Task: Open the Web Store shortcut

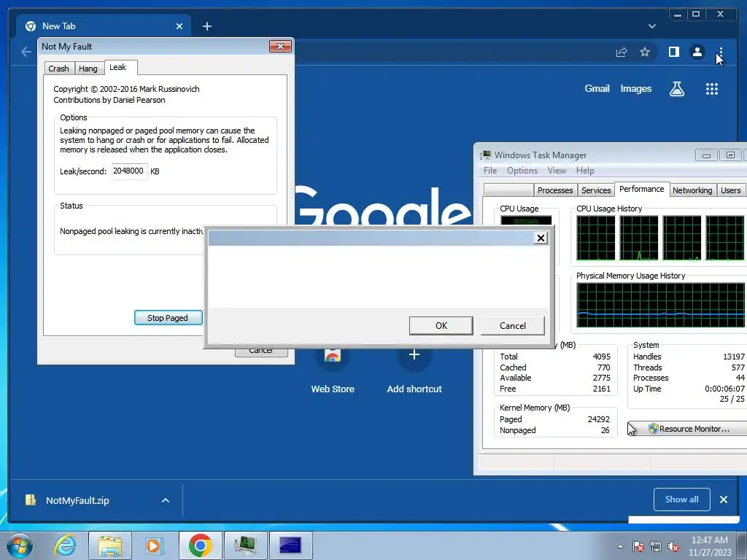Action: pos(333,371)
